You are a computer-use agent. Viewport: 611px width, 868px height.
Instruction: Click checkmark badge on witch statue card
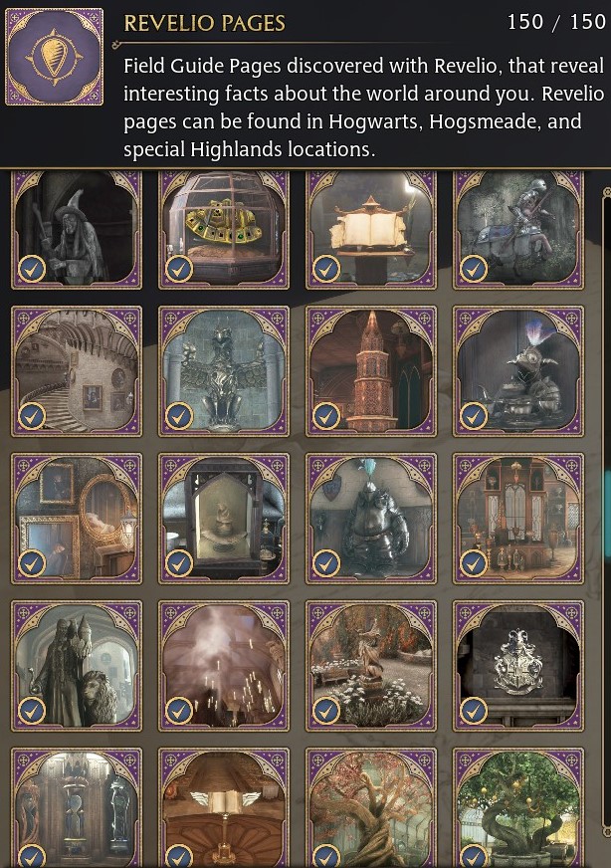(x=32, y=269)
